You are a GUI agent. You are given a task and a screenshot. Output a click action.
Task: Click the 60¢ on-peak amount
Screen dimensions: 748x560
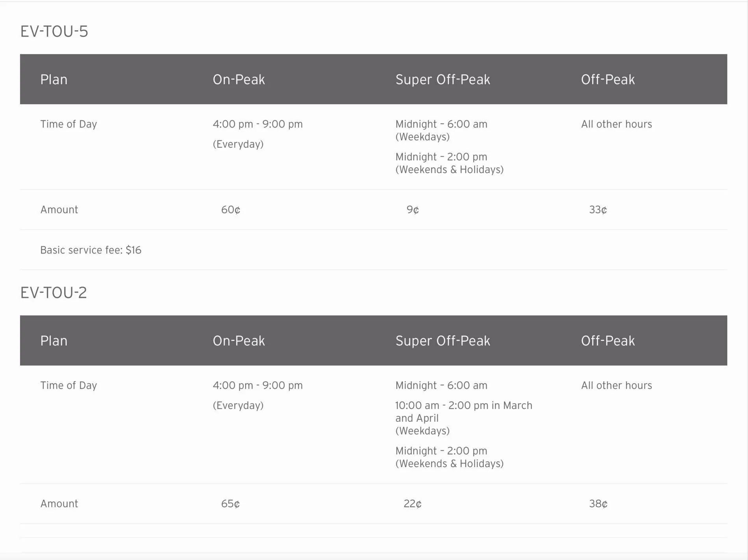231,210
